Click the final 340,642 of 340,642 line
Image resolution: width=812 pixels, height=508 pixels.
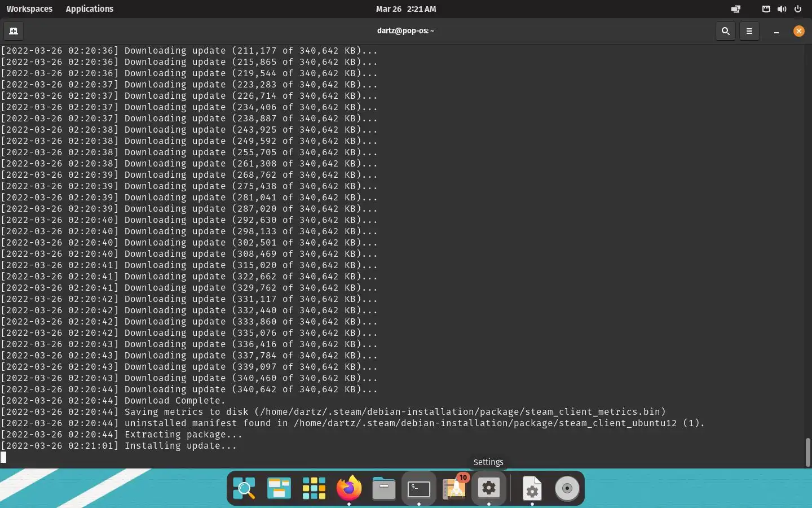(189, 389)
